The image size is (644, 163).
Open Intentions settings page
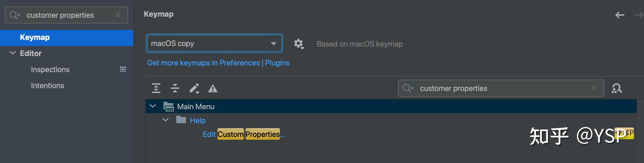(48, 85)
